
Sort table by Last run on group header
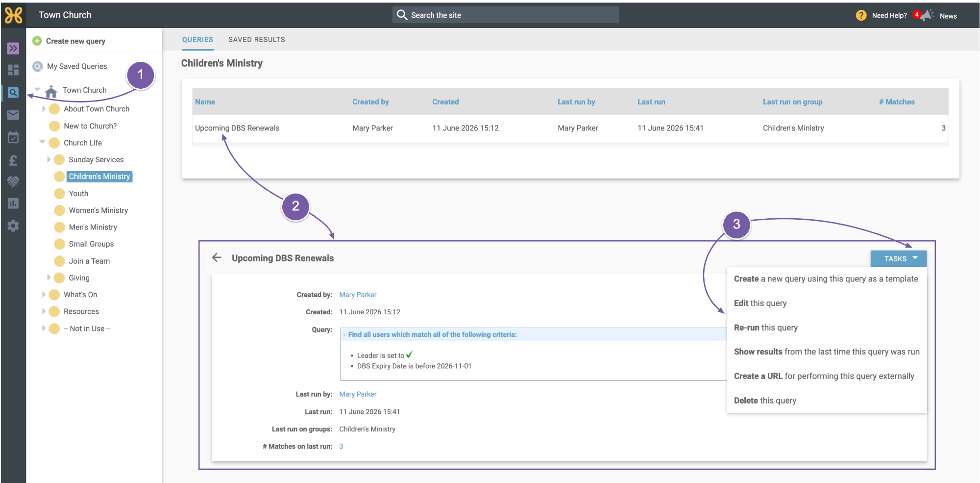click(792, 102)
